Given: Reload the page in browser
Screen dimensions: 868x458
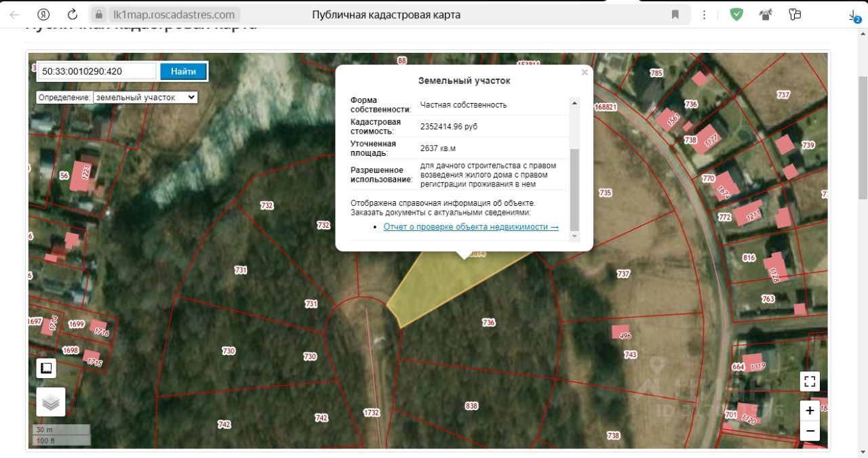Looking at the screenshot, I should point(73,14).
